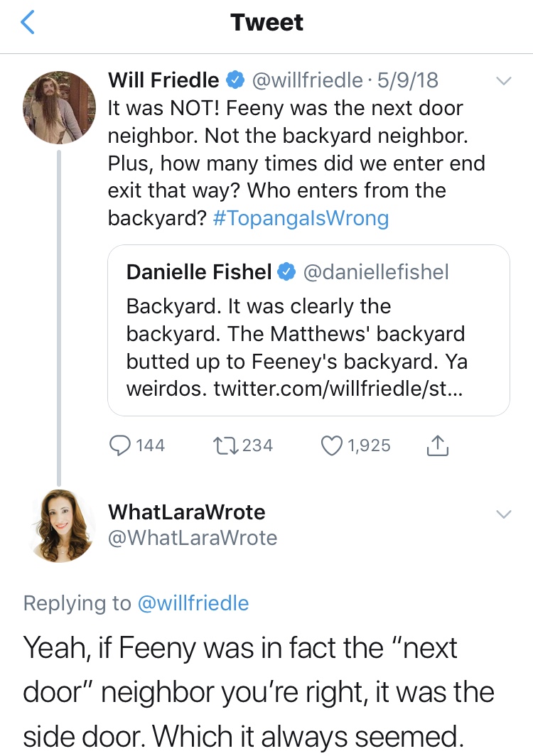Tap Danielle Fishel's verified badge

click(286, 271)
